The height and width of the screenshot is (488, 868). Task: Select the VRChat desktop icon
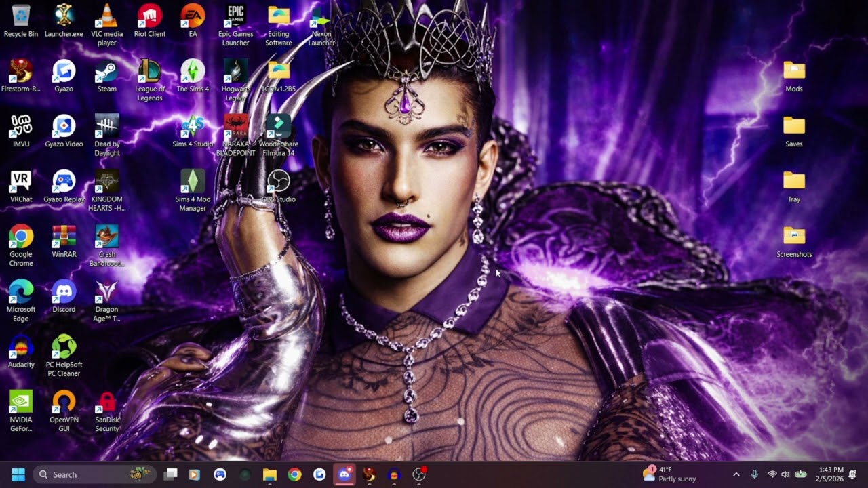tap(21, 186)
